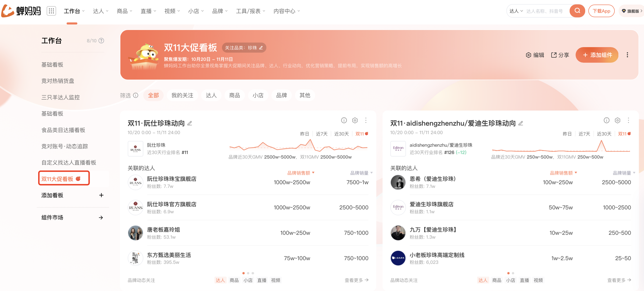
Task: Filter components by 达人 chip
Action: click(211, 95)
